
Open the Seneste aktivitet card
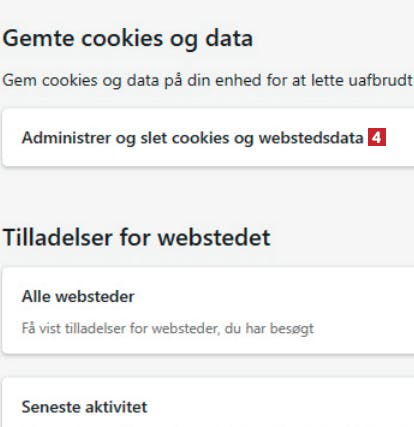208,403
